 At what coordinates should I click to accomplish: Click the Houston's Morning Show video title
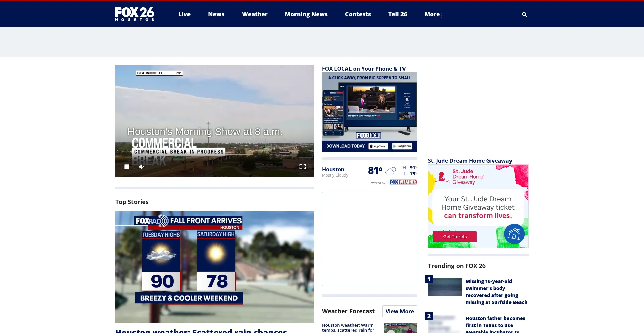[x=205, y=132]
